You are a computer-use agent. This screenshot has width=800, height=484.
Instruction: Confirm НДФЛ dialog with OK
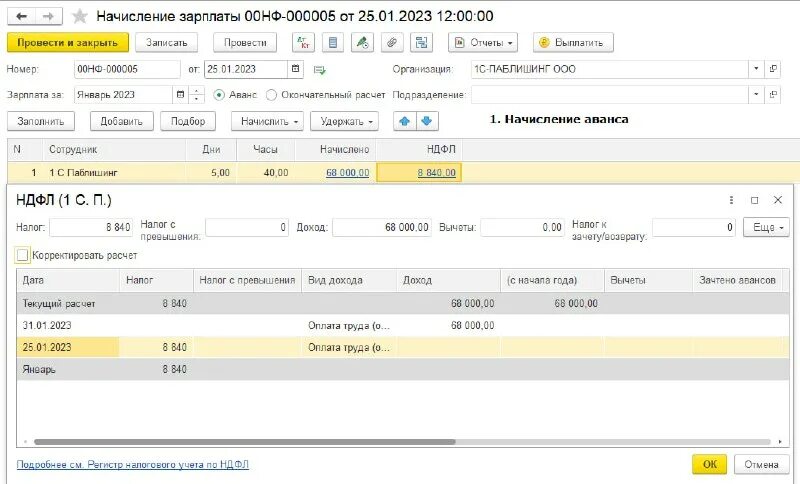709,465
